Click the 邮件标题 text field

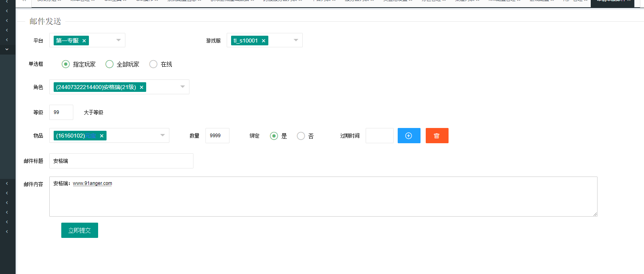[121, 161]
